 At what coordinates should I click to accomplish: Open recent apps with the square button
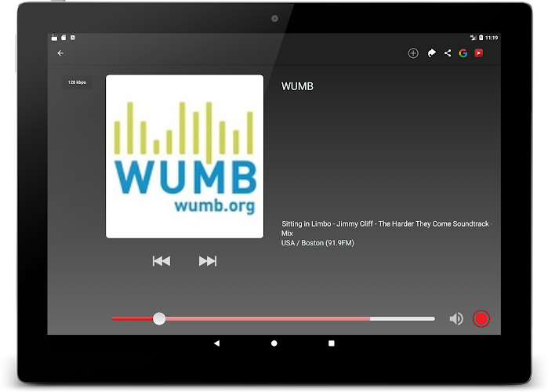click(x=332, y=343)
